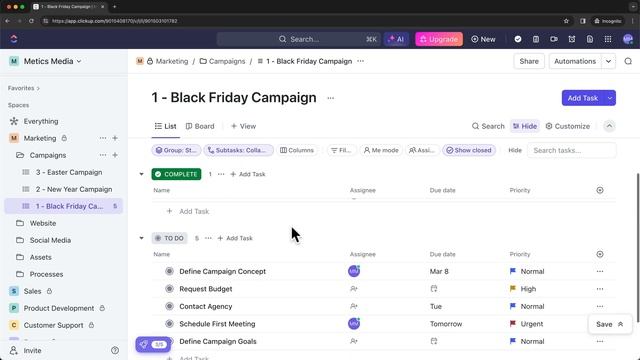The height and width of the screenshot is (360, 640).
Task: Open the Customize panel
Action: 568,126
